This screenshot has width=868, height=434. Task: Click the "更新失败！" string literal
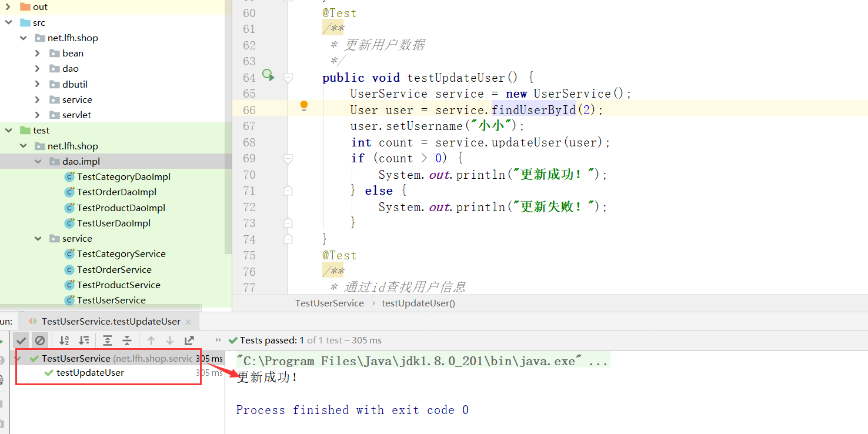(555, 207)
